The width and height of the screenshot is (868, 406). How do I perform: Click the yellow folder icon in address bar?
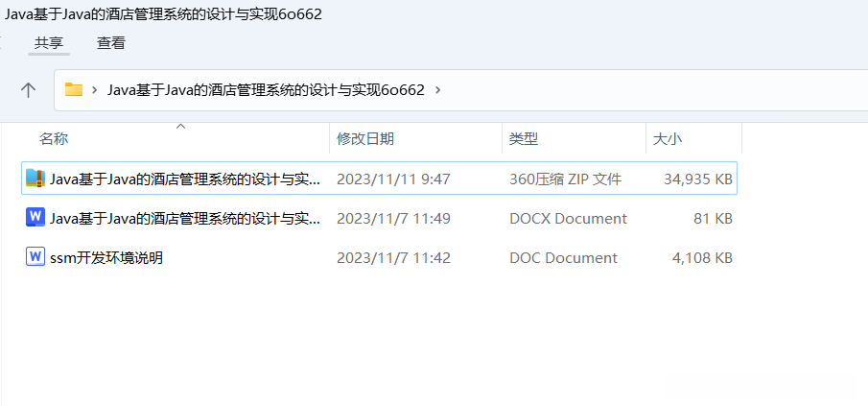click(74, 89)
